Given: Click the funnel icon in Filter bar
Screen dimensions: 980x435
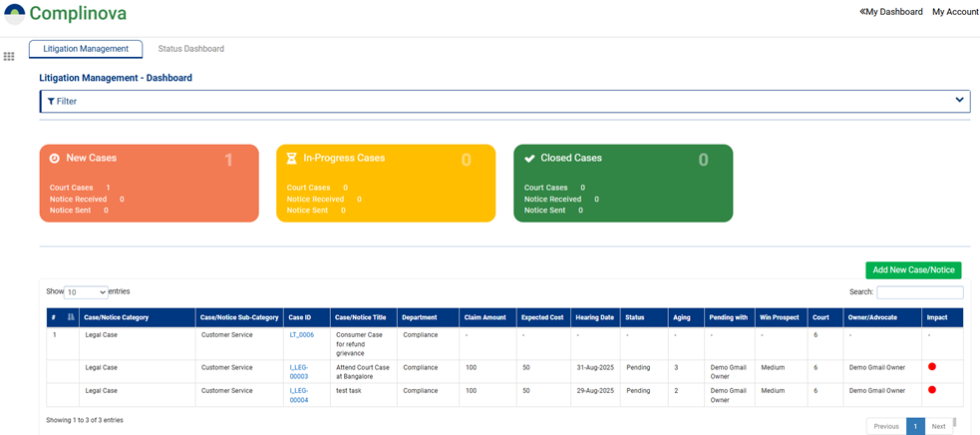Looking at the screenshot, I should click(51, 102).
